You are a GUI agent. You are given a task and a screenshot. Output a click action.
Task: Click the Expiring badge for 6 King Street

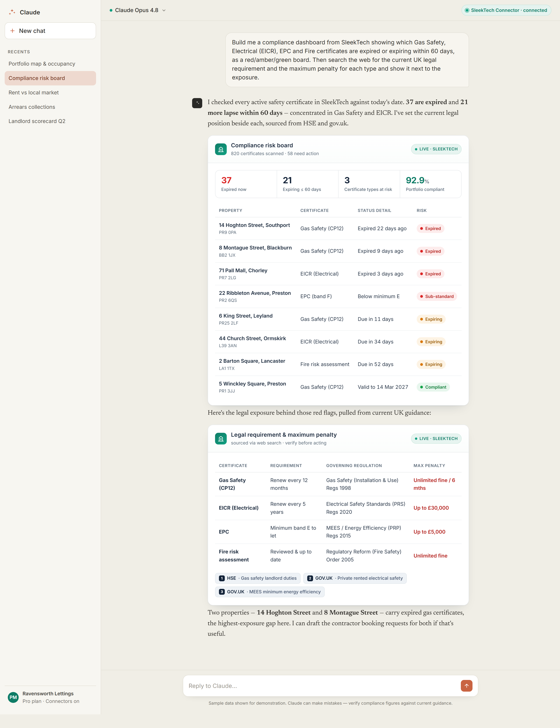(x=431, y=319)
